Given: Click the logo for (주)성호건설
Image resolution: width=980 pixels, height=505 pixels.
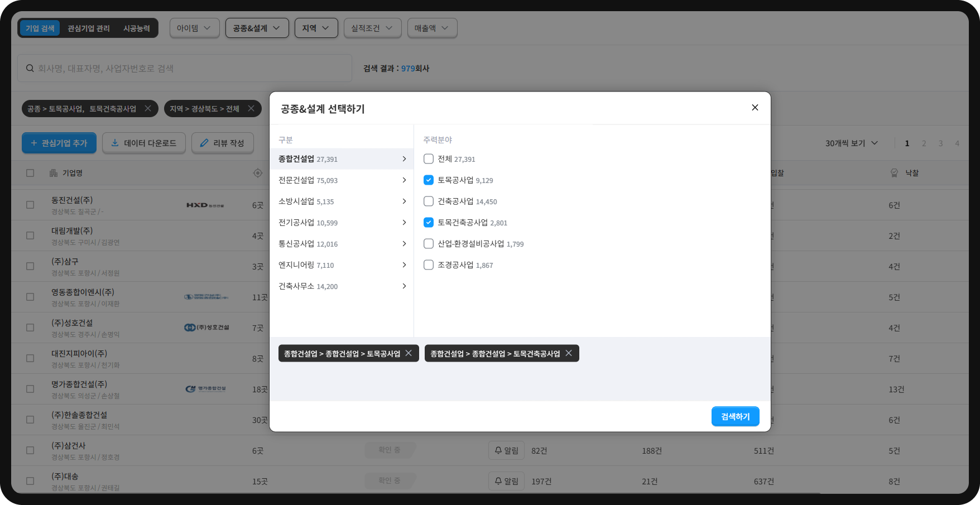Looking at the screenshot, I should 206,328.
